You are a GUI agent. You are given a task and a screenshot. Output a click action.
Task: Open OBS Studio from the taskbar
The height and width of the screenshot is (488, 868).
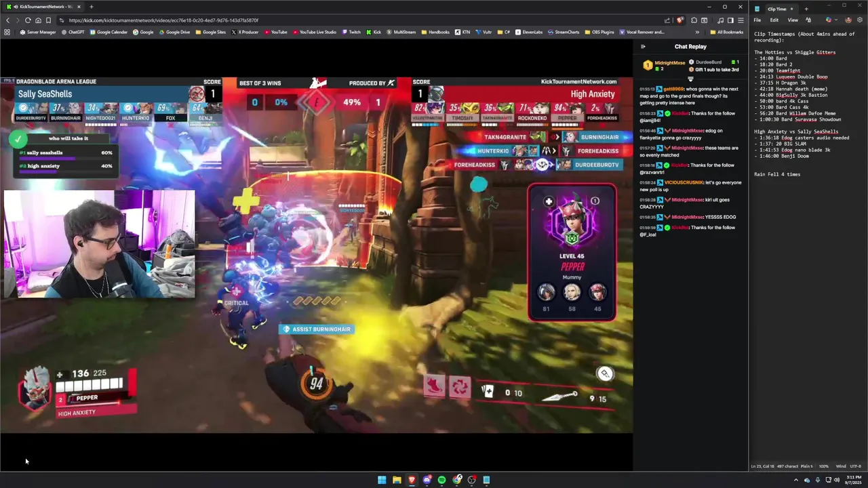(x=471, y=480)
